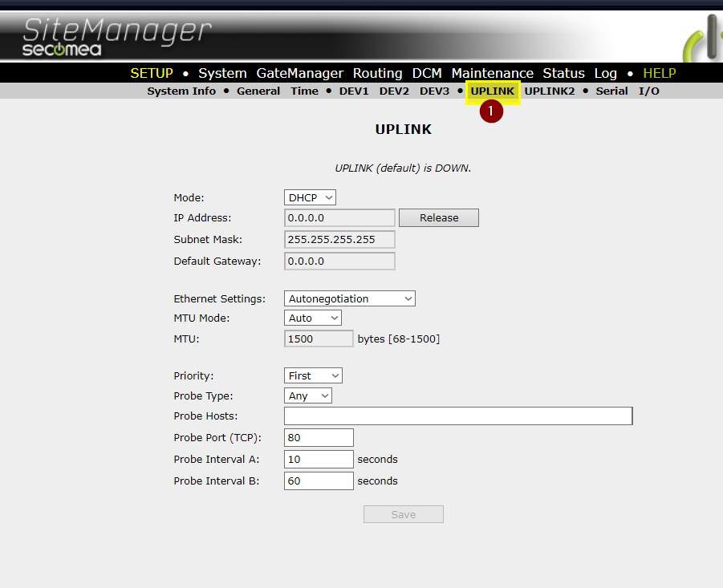The width and height of the screenshot is (723, 588).
Task: Switch to System Info tab
Action: [x=181, y=91]
